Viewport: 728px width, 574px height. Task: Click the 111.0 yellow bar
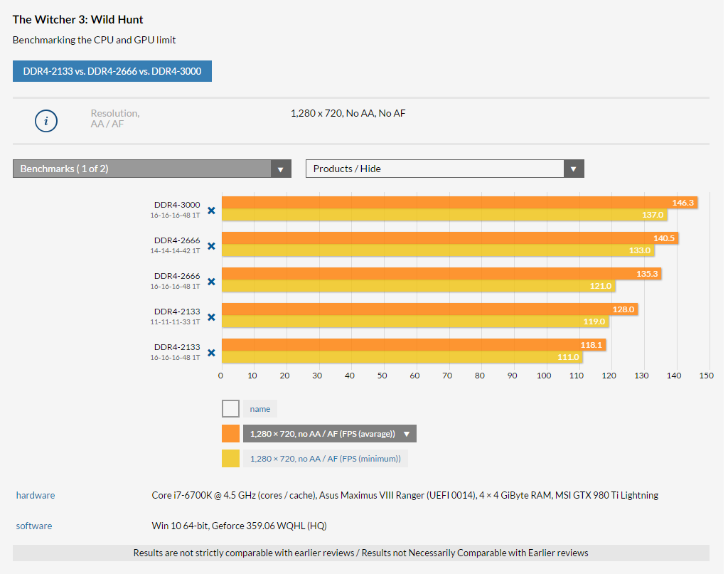pyautogui.click(x=402, y=356)
